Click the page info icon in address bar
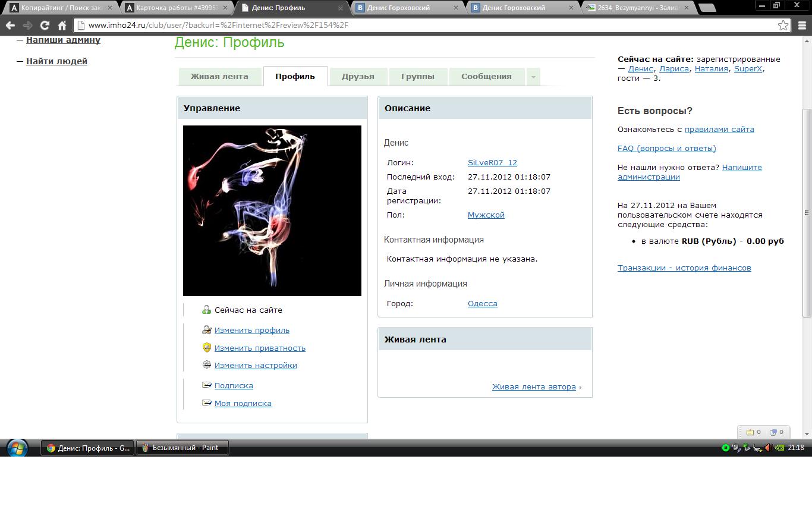This screenshot has width=812, height=522. 81,26
